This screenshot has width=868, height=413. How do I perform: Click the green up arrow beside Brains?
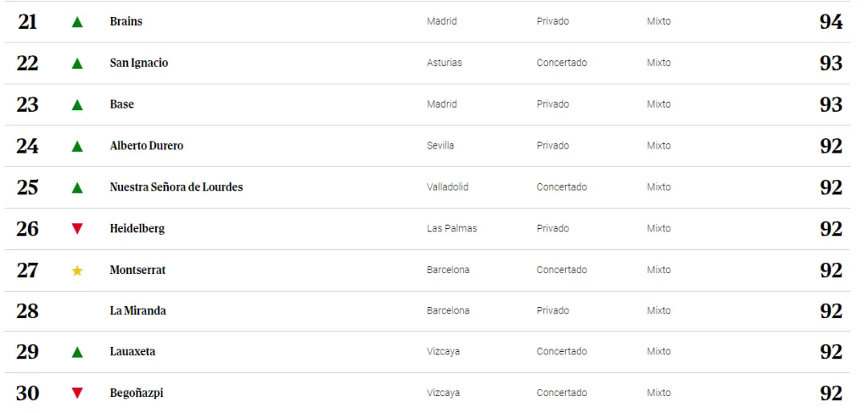pos(77,22)
